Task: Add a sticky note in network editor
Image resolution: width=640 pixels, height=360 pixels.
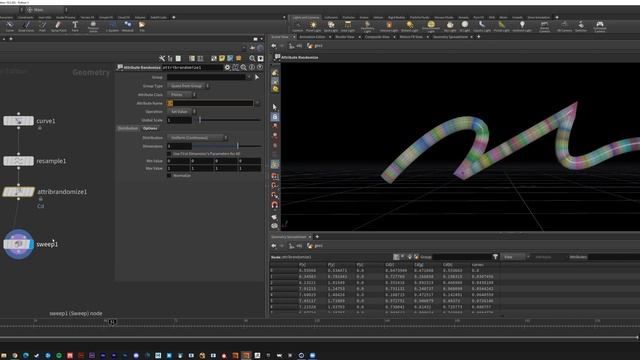Action: (x=222, y=58)
